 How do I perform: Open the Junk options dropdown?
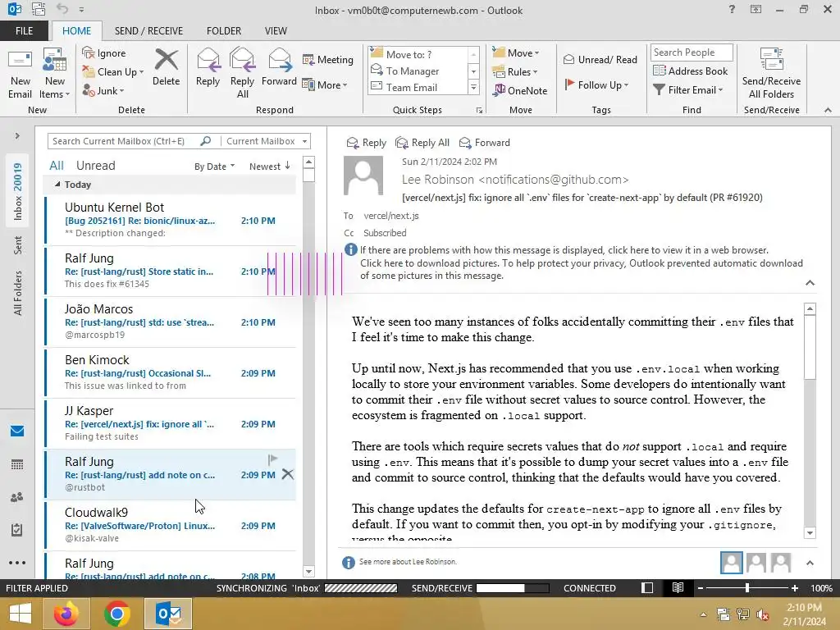tap(103, 90)
